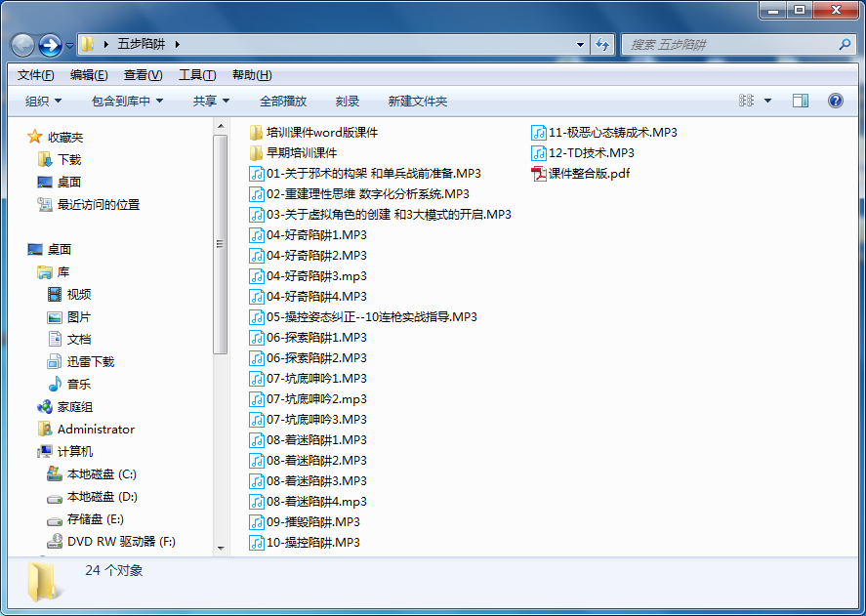The height and width of the screenshot is (616, 866).
Task: Expand the address bar history dropdown
Action: click(x=580, y=44)
